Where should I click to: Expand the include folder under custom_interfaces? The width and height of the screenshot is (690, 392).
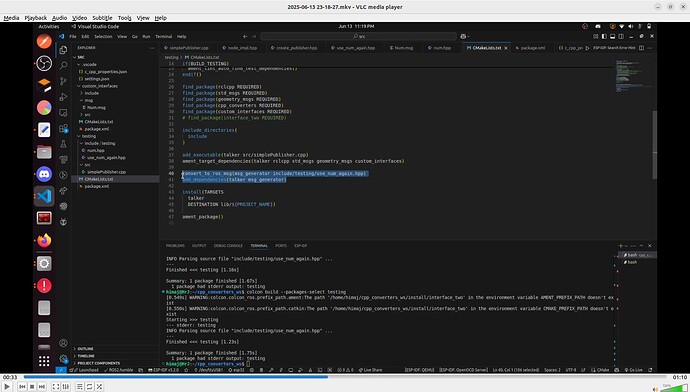(x=92, y=93)
